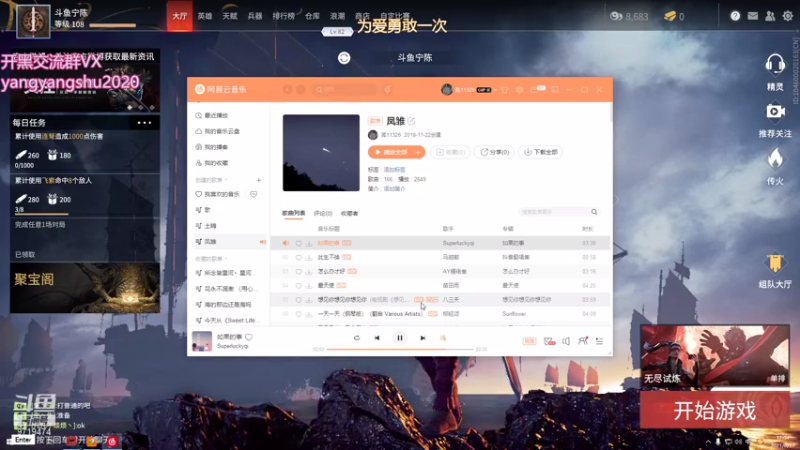Click the greyed-out collect (0) button
800x450 pixels.
point(450,152)
